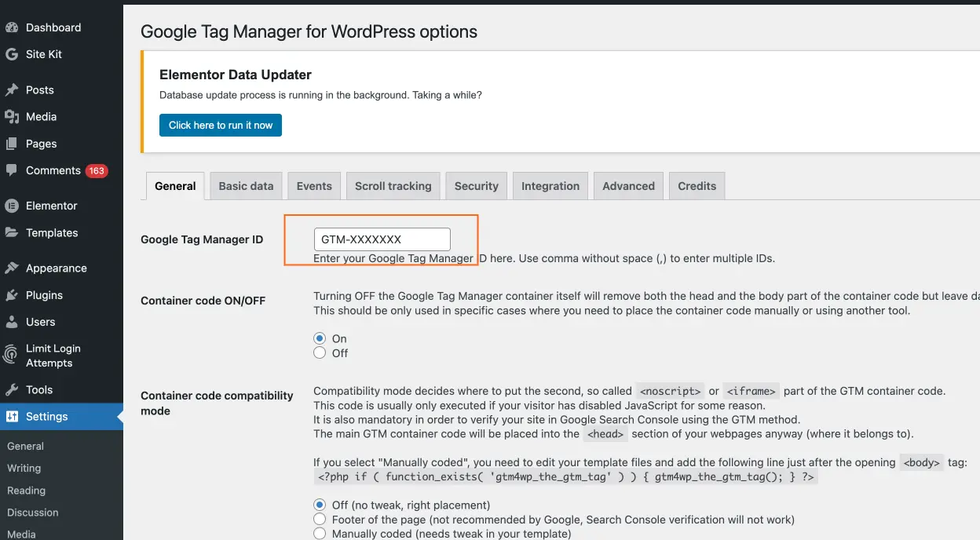The width and height of the screenshot is (980, 540).
Task: Select the container code Off radio button
Action: coord(320,353)
